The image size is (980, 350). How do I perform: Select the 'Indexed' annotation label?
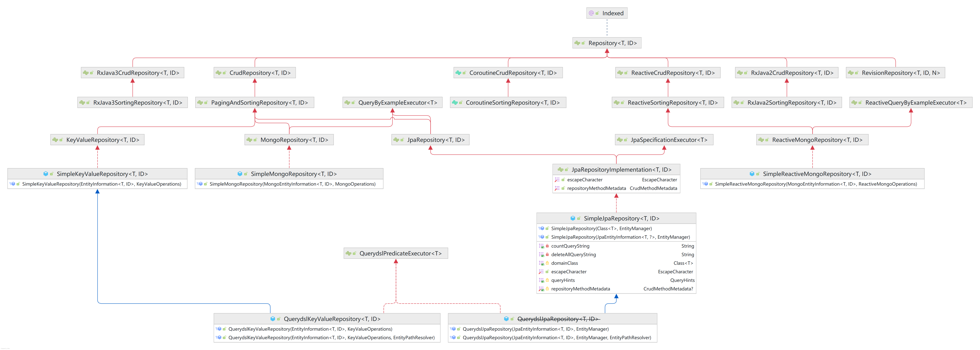(613, 13)
